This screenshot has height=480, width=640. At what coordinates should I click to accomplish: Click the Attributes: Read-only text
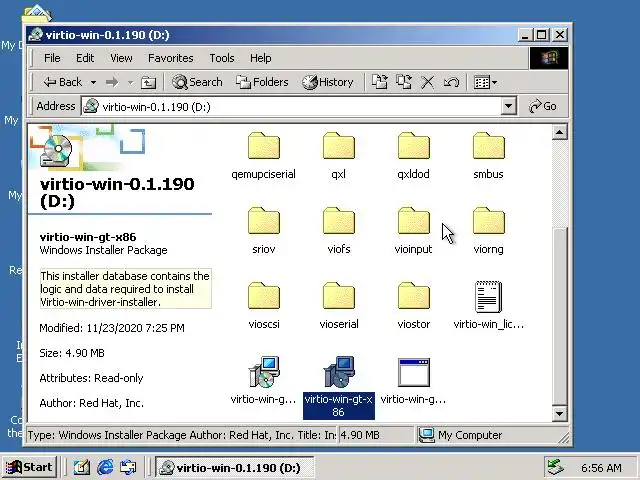click(x=91, y=378)
